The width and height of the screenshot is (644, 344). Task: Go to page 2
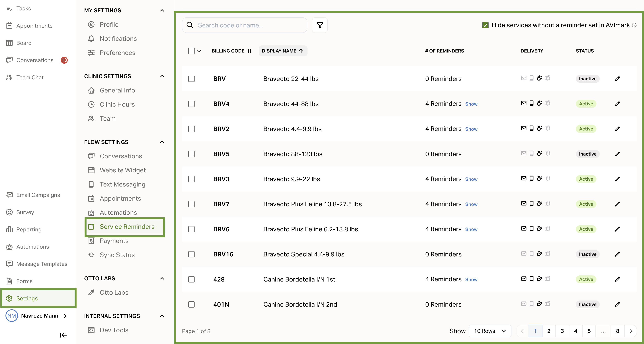point(549,331)
